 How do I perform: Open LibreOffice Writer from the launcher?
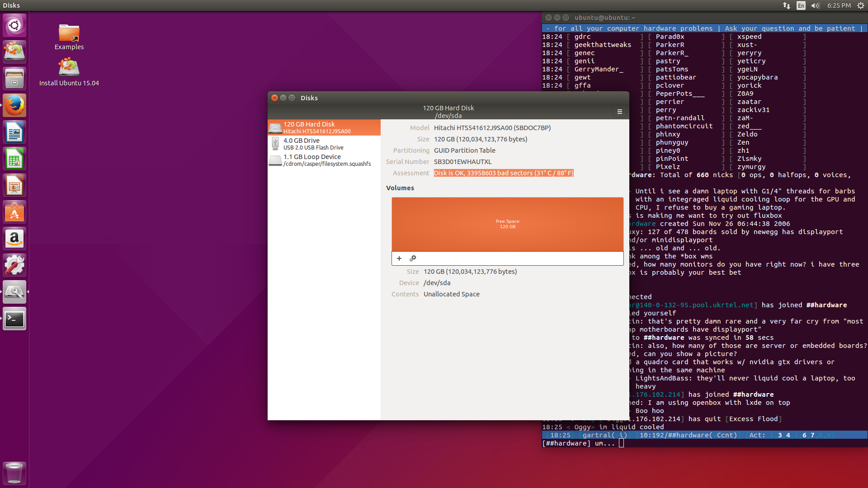tap(14, 132)
